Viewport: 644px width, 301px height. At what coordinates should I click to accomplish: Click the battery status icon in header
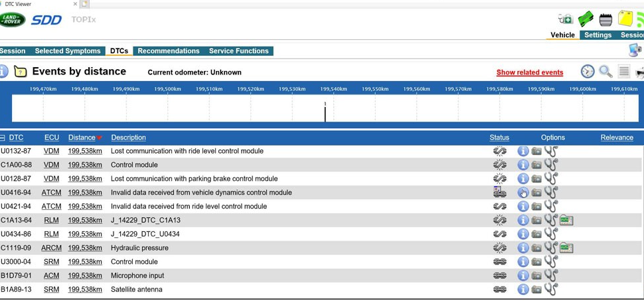(605, 19)
